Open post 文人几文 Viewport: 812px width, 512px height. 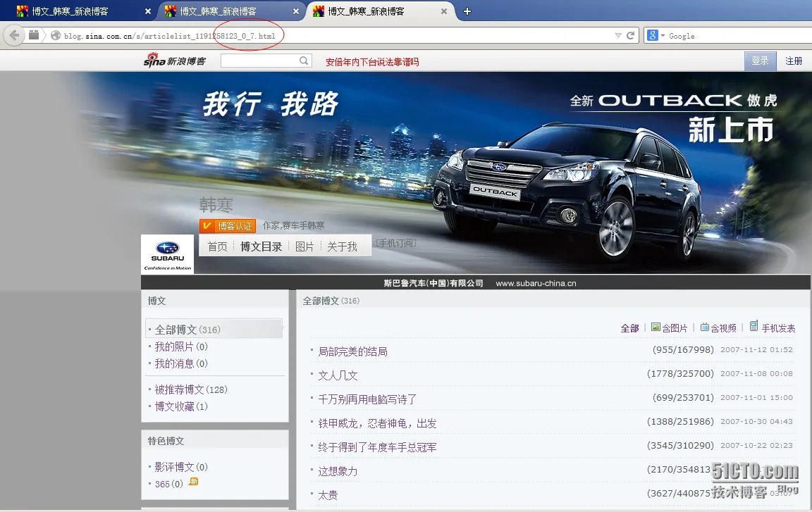point(338,375)
